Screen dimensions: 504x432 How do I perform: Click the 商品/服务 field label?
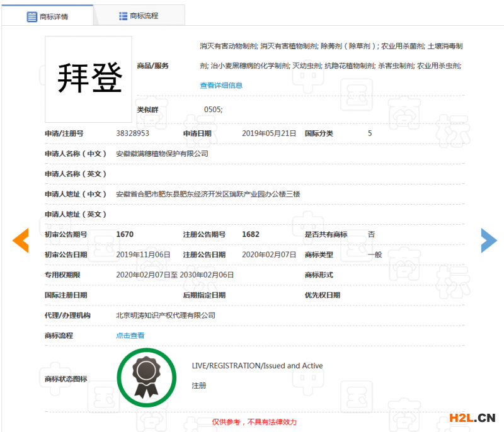click(152, 66)
